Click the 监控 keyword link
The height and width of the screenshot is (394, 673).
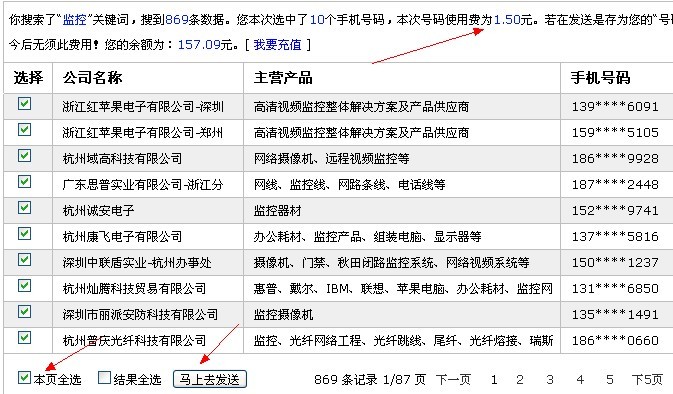[x=75, y=20]
